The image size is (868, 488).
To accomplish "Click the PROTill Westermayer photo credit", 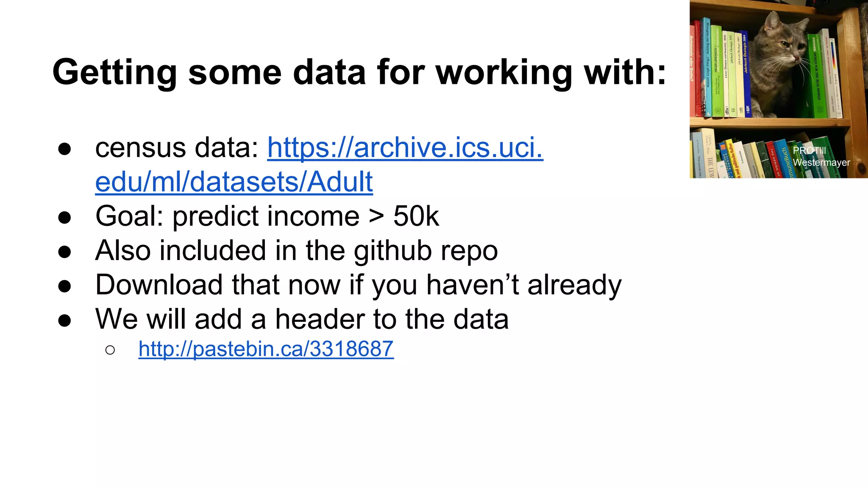I will point(821,157).
